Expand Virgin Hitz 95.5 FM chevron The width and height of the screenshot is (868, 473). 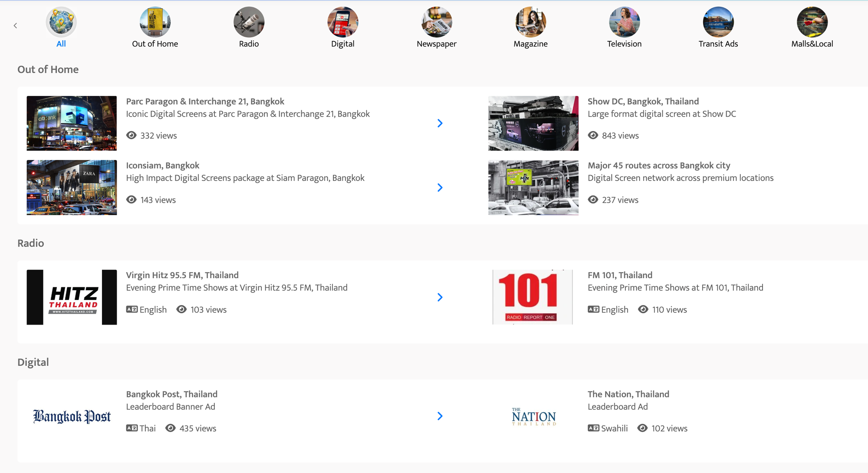coord(440,297)
